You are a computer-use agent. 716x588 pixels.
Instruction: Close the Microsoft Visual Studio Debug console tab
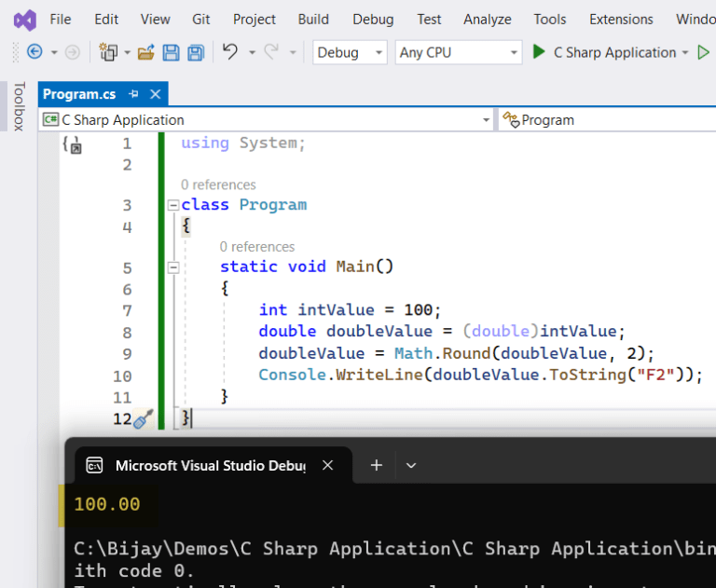coord(327,465)
